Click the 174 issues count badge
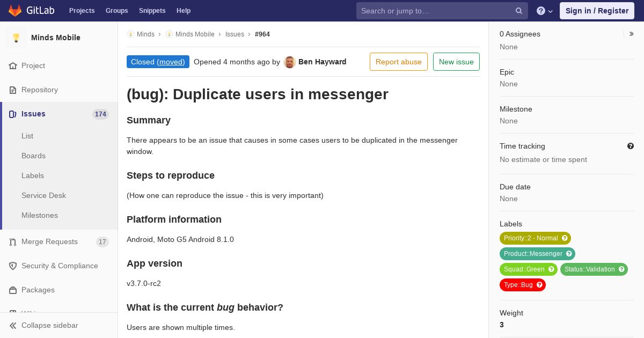 tap(100, 114)
